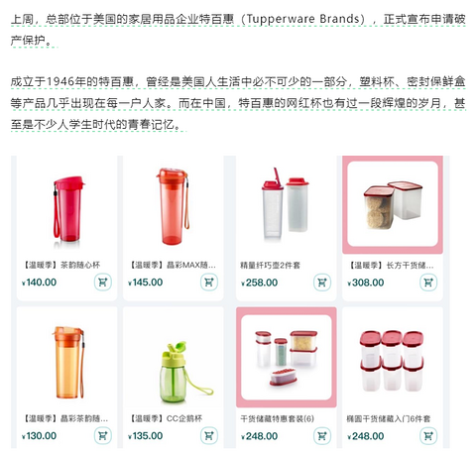Open the pink 茶韵随心杯 product image
The image size is (476, 458).
tap(67, 209)
